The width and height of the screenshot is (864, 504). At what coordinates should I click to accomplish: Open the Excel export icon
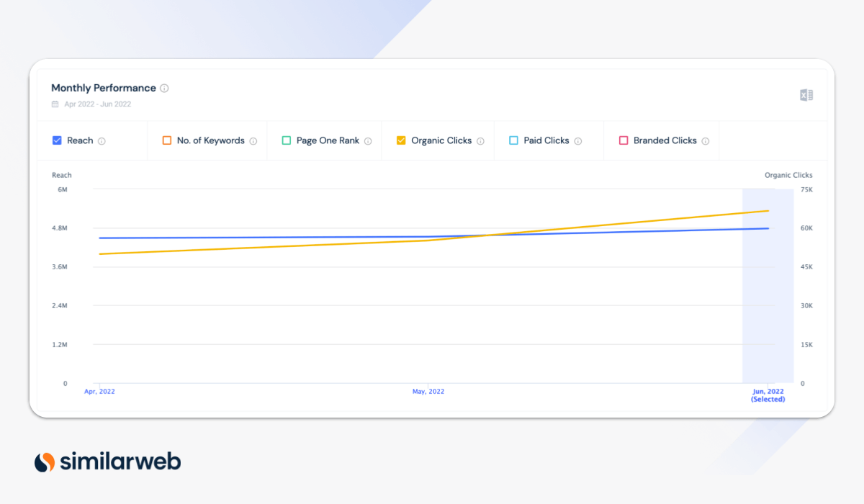click(806, 94)
